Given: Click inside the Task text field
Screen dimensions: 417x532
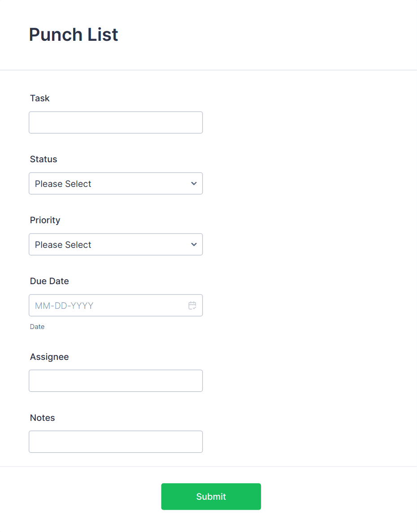Looking at the screenshot, I should [x=116, y=122].
